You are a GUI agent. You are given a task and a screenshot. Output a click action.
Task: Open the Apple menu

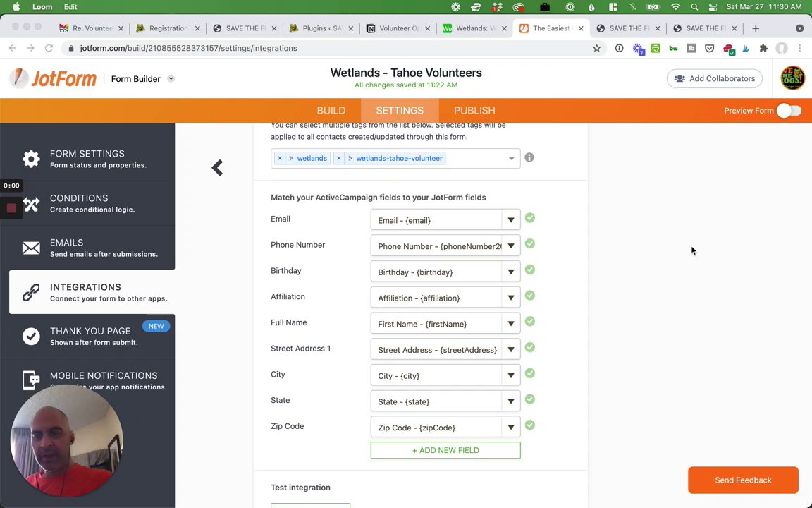click(x=16, y=7)
